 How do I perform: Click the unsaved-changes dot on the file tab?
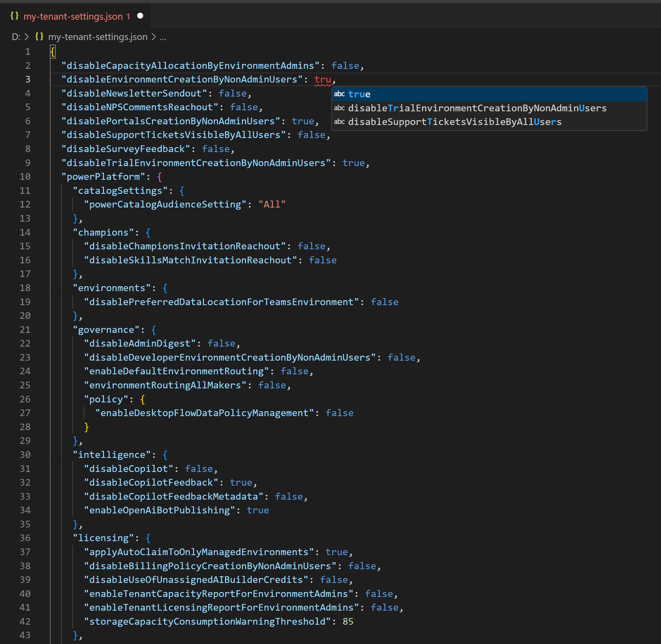coord(140,16)
